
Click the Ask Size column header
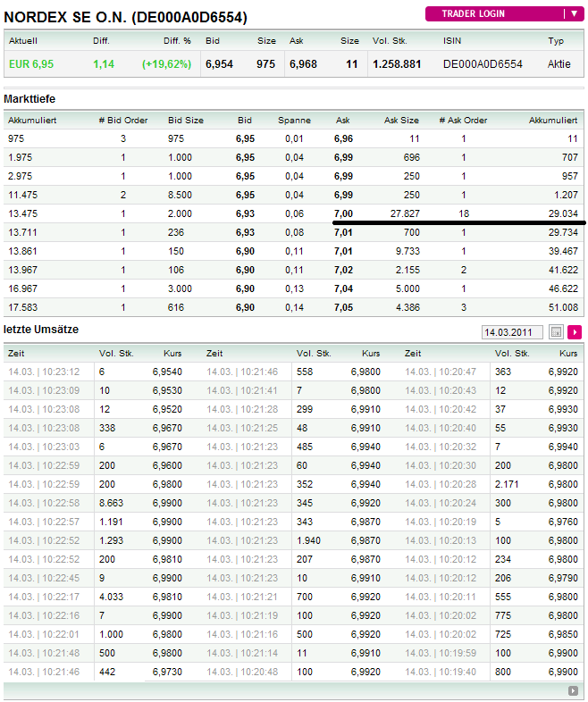coord(402,121)
